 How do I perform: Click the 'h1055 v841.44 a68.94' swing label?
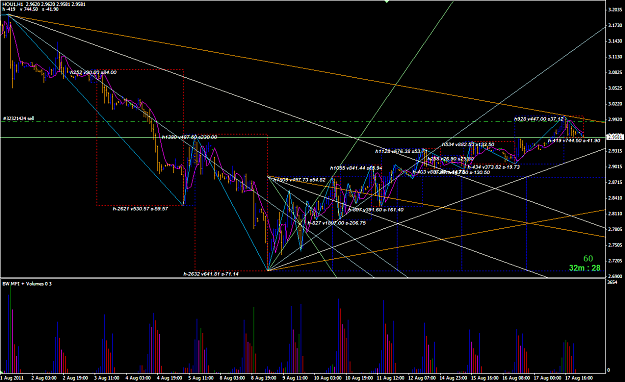pyautogui.click(x=356, y=168)
